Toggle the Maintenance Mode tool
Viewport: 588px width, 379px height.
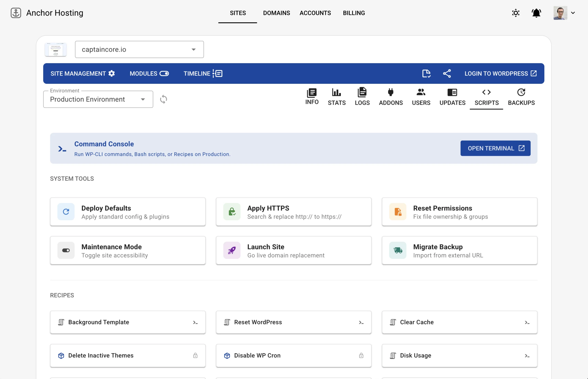[127, 250]
